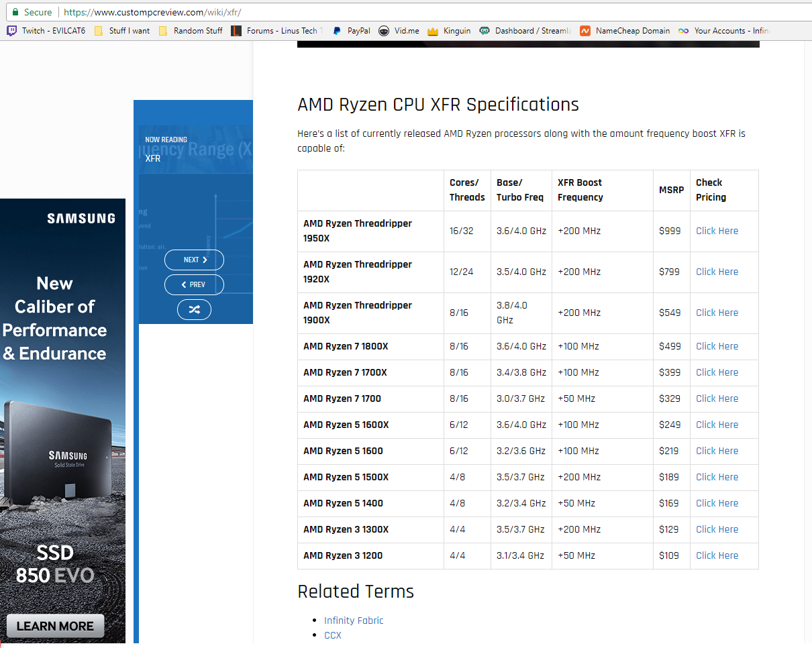Open the PayPal bookmark
812x648 pixels.
coord(351,30)
